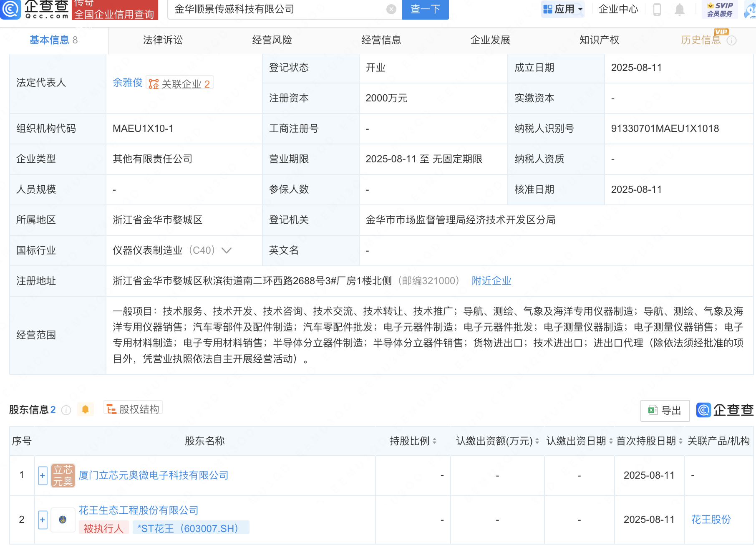
Task: Click 序号 column header
Action: pos(22,441)
